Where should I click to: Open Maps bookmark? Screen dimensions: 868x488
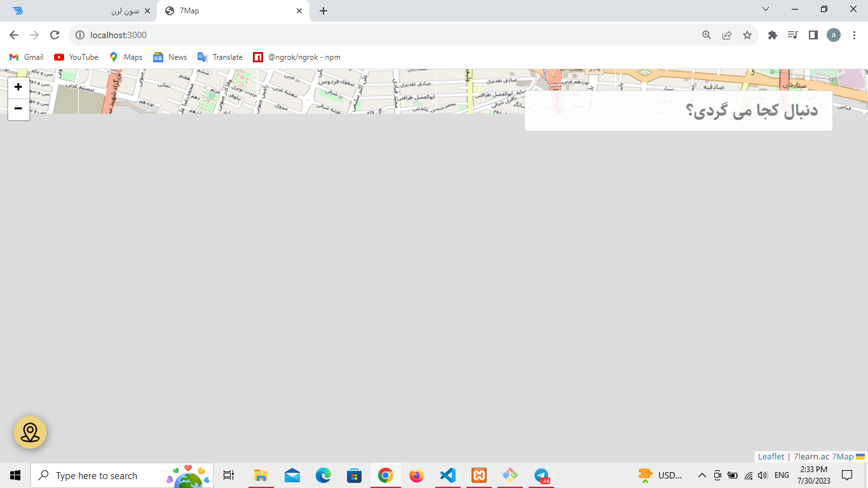click(x=126, y=57)
